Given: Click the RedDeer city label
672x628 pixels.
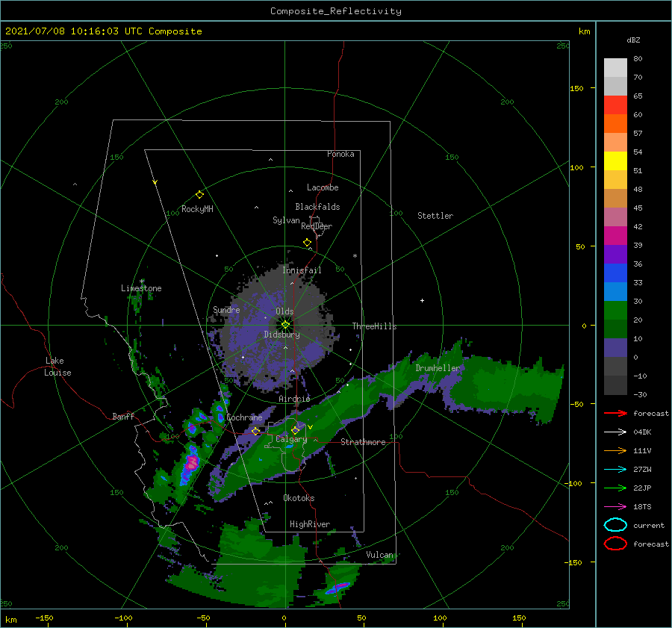Looking at the screenshot, I should pyautogui.click(x=317, y=226).
